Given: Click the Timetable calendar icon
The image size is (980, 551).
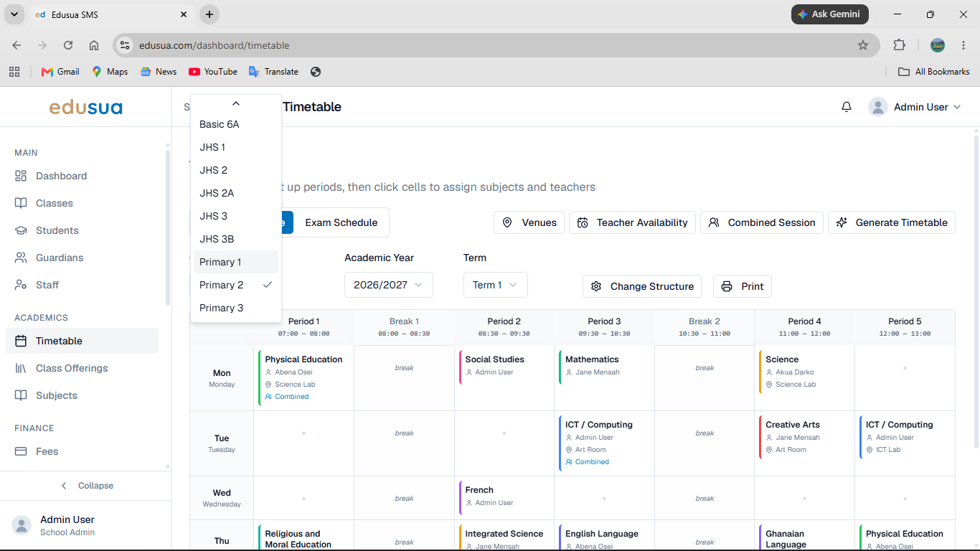Looking at the screenshot, I should point(21,341).
